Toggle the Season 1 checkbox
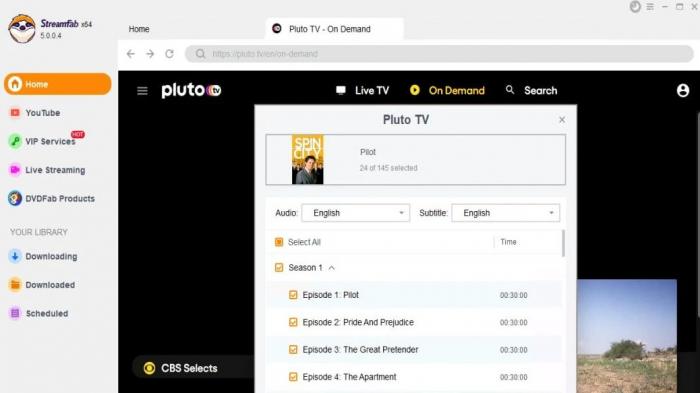700x393 pixels. coord(279,268)
